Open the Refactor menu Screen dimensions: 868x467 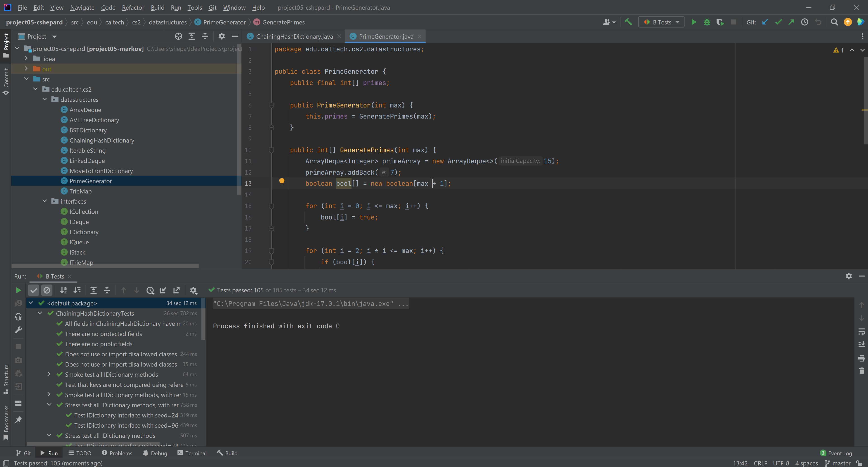point(133,7)
